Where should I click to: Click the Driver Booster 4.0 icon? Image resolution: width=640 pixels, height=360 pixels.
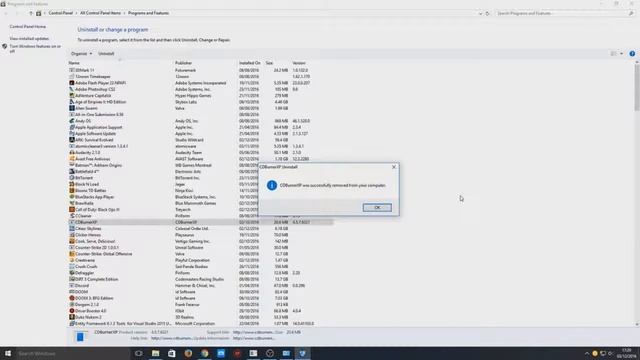[x=72, y=311]
